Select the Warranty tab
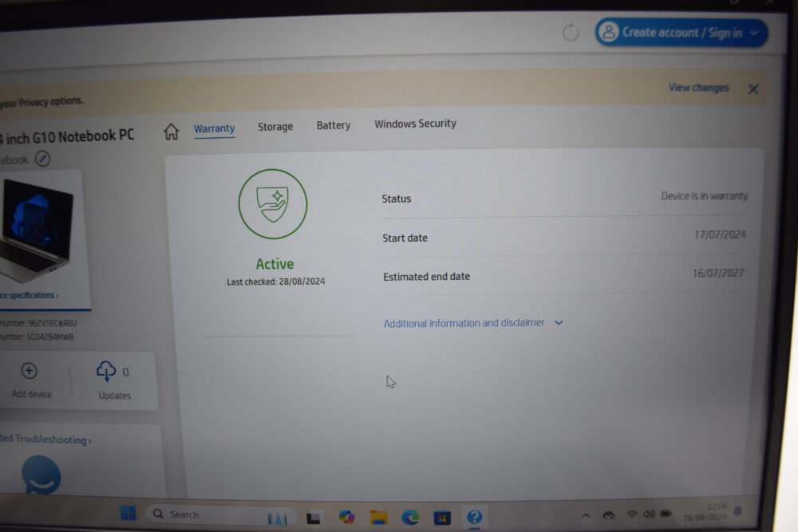This screenshot has width=798, height=532. click(214, 128)
